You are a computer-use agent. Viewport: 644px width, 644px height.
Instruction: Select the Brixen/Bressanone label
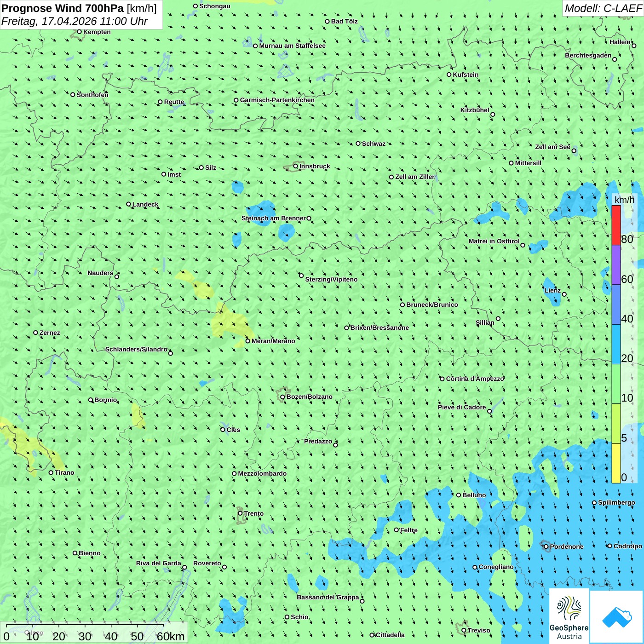(x=379, y=328)
